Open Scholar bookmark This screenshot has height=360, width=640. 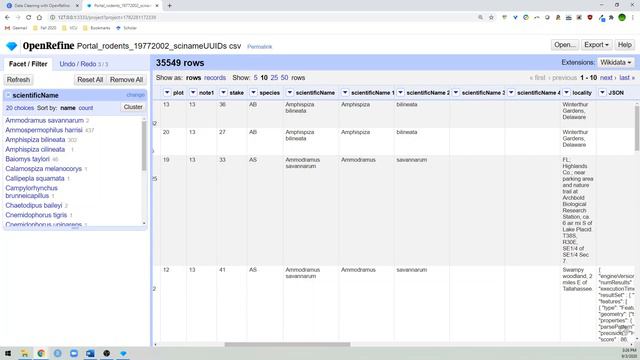click(126, 28)
